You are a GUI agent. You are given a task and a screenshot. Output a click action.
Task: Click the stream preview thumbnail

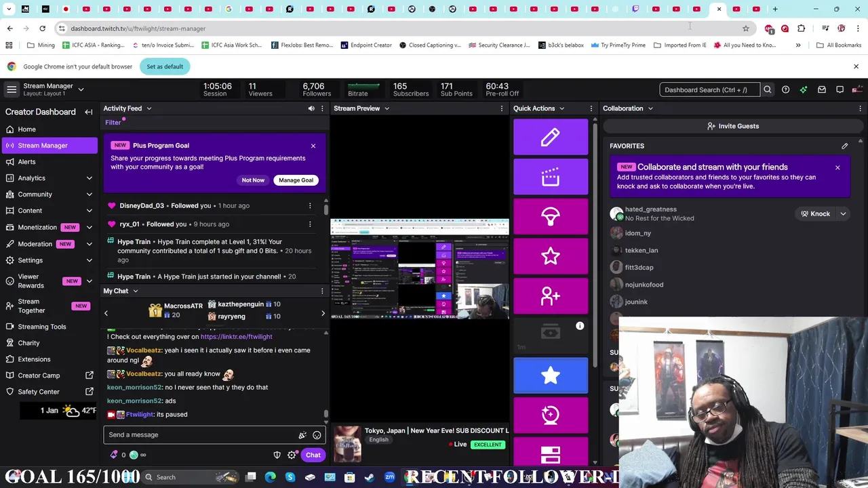(419, 269)
